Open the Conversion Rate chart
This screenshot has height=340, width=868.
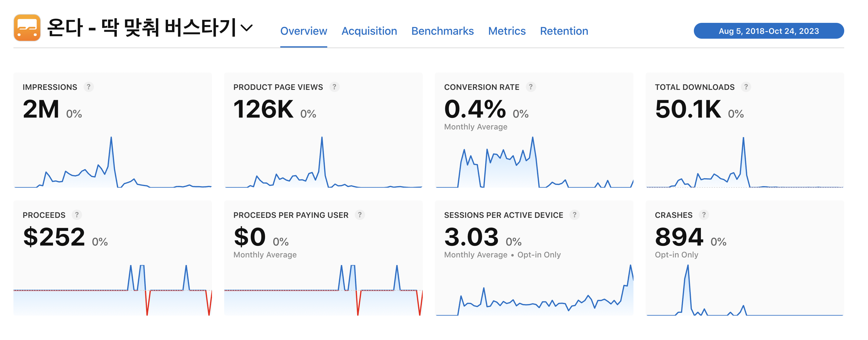tap(534, 162)
